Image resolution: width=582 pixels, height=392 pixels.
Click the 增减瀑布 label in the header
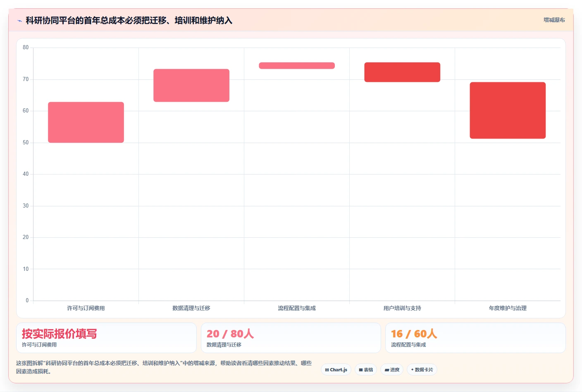point(554,20)
